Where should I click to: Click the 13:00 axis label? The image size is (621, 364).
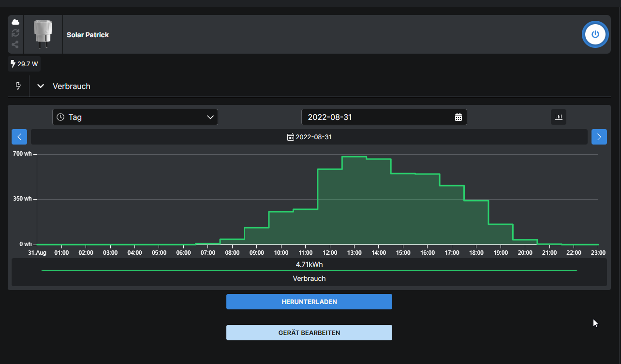click(354, 252)
